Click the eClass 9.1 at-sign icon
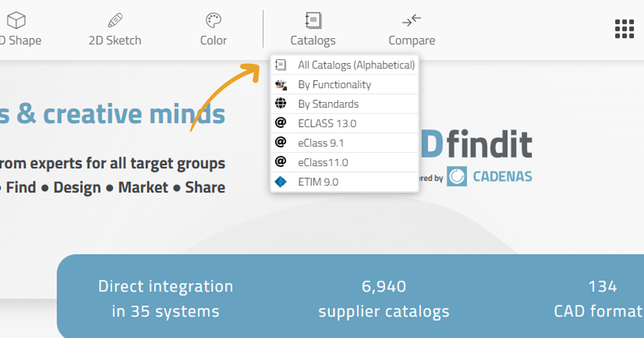The height and width of the screenshot is (338, 644). (x=280, y=142)
